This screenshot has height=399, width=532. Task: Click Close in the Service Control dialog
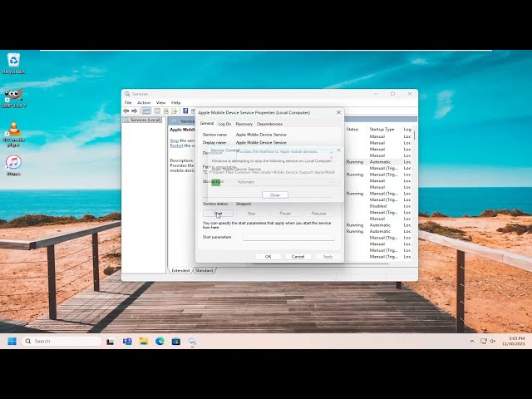(x=275, y=195)
